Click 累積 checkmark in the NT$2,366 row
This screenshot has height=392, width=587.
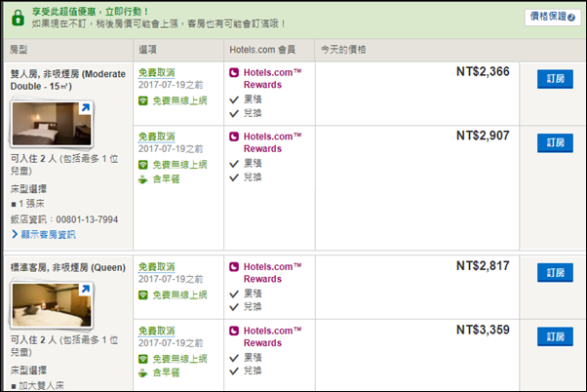coord(233,99)
